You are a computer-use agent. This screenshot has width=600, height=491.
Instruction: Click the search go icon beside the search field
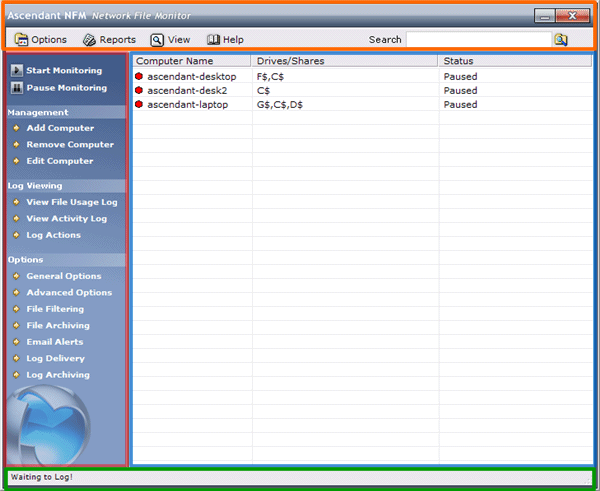(561, 40)
